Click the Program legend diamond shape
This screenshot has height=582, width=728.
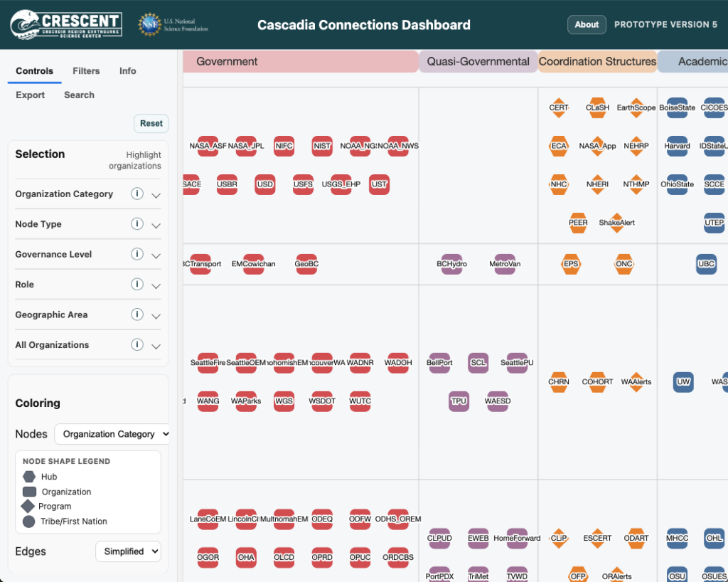[x=28, y=507]
